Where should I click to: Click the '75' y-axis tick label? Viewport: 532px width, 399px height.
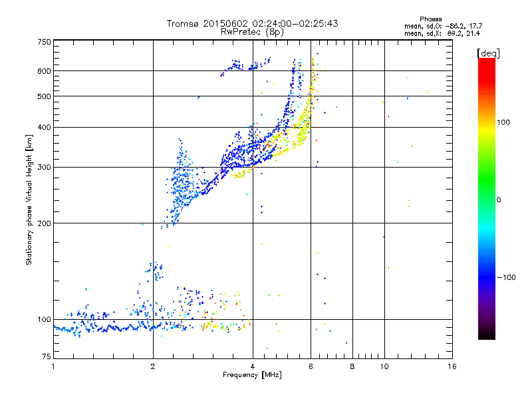pos(47,356)
